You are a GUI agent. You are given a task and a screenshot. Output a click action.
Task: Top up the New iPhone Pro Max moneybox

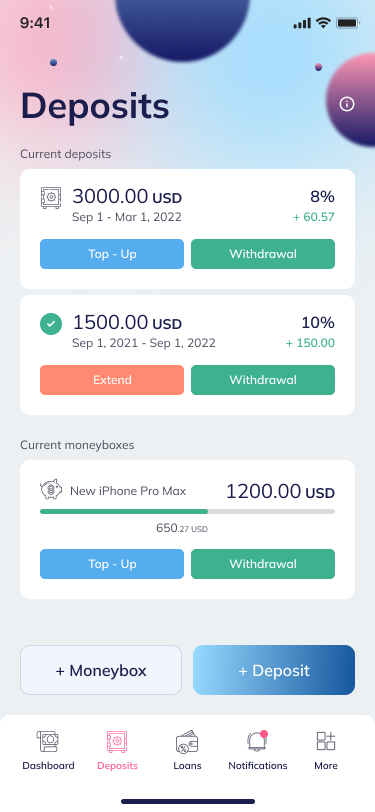click(x=112, y=564)
